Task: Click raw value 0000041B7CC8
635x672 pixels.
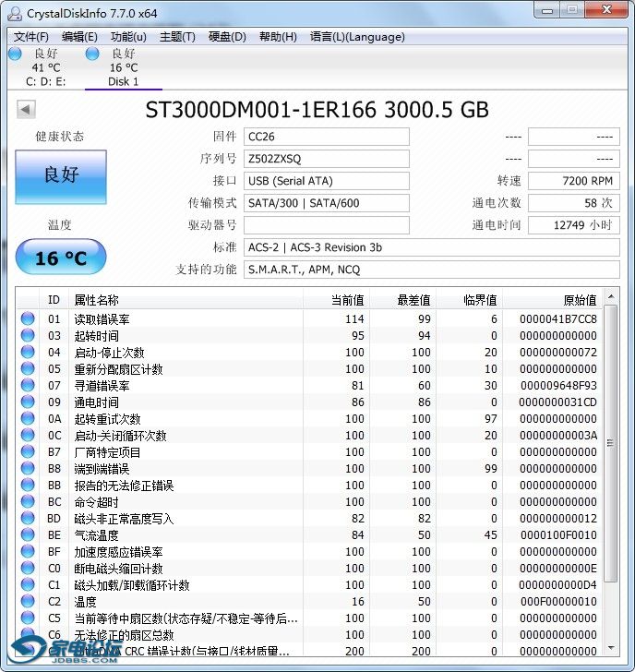Action: point(557,318)
